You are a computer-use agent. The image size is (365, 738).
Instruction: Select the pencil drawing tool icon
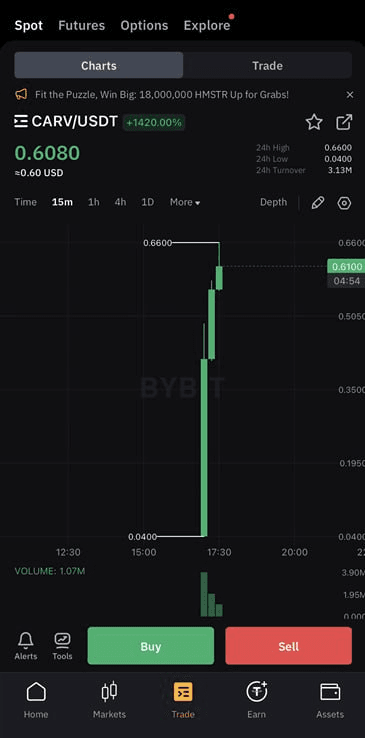317,203
